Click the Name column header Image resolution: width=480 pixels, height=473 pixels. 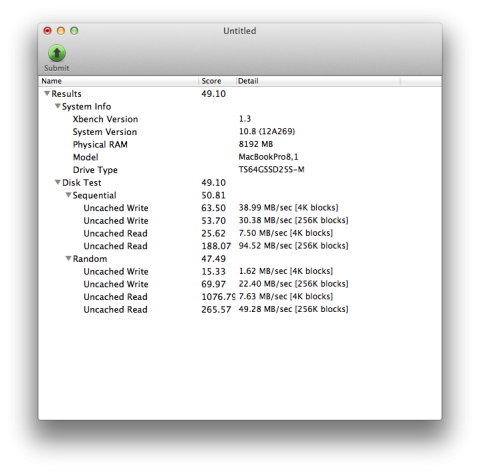[x=119, y=81]
